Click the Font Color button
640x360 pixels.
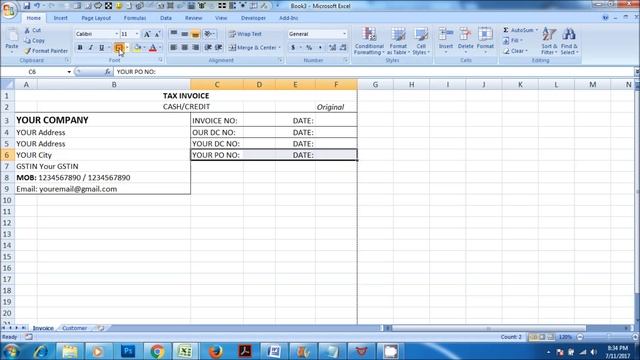click(x=153, y=48)
